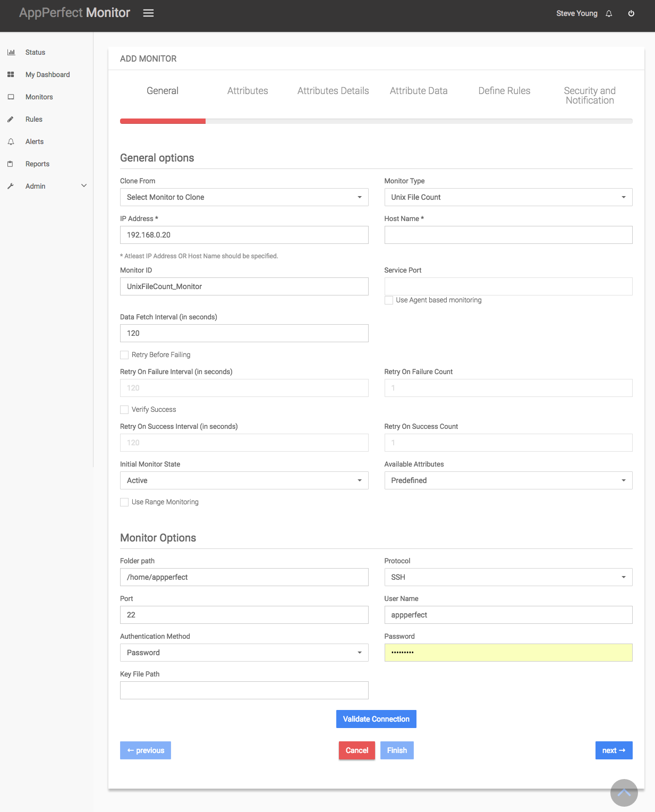This screenshot has width=655, height=812.
Task: Click the Alerts bell icon in sidebar
Action: point(11,141)
